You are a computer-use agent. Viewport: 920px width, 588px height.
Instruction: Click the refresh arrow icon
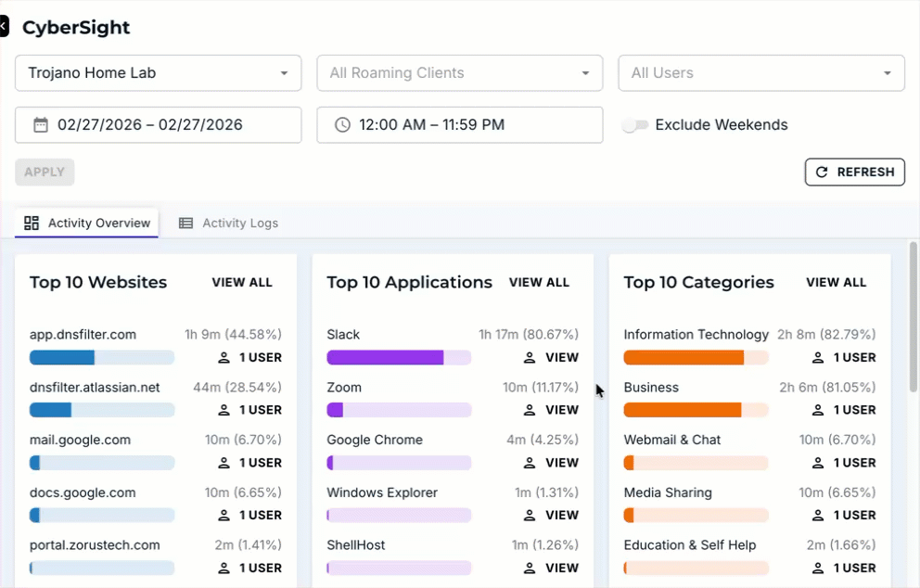(822, 172)
